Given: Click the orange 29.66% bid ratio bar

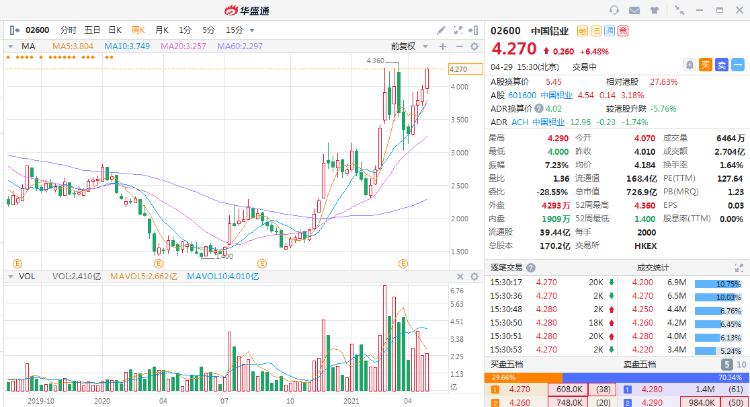Looking at the screenshot, I should pos(524,378).
